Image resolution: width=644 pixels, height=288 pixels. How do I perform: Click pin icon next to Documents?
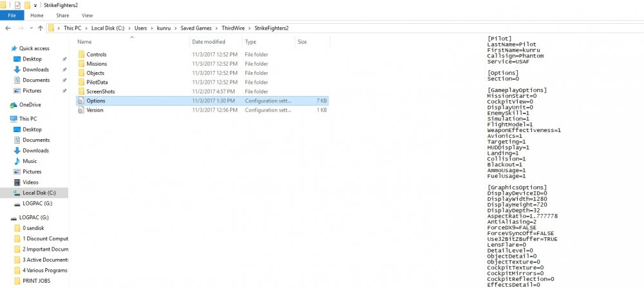pos(64,80)
